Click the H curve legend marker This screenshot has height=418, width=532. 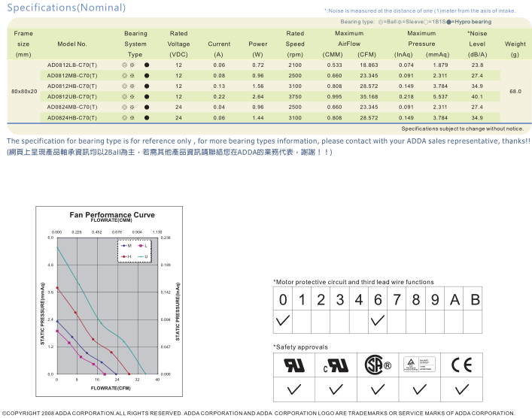[124, 256]
